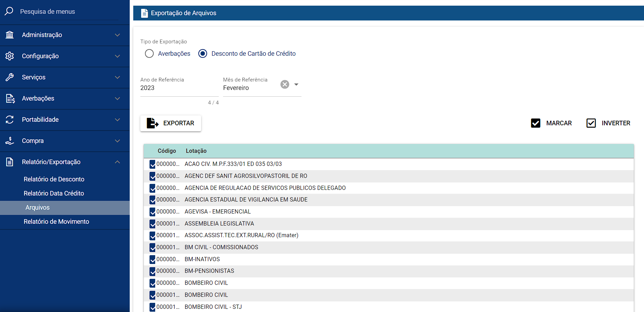Screen dimensions: 644x312
Task: Click the Portabilidade sync arrows icon
Action: [10, 119]
